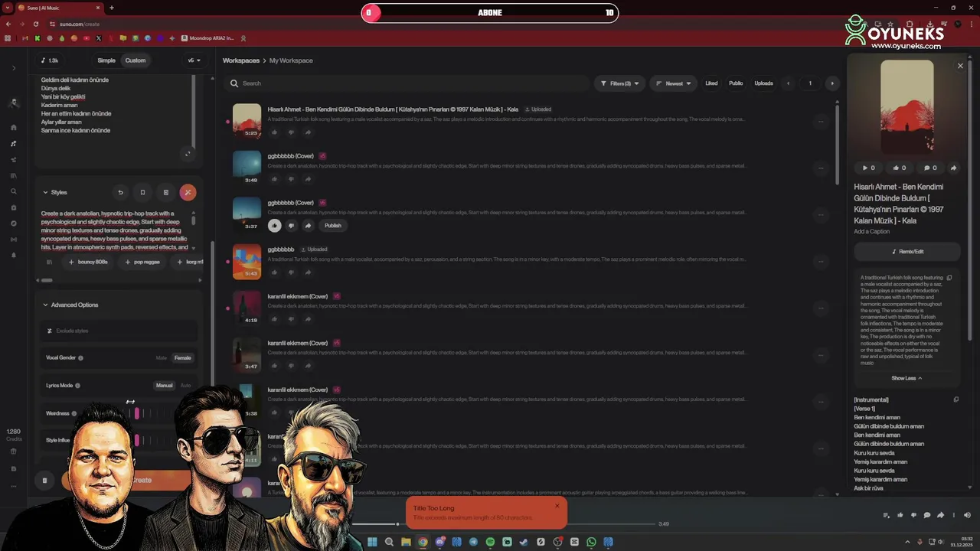
Task: Open the Filters (3) dropdown
Action: (x=619, y=83)
